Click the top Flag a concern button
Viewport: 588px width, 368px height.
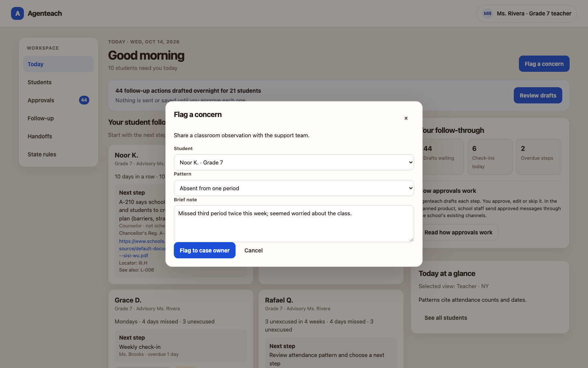pyautogui.click(x=544, y=64)
